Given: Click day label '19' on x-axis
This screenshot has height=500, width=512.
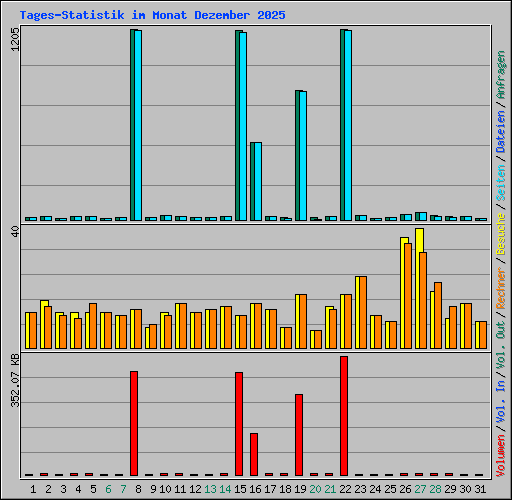Looking at the screenshot, I should pyautogui.click(x=300, y=489).
